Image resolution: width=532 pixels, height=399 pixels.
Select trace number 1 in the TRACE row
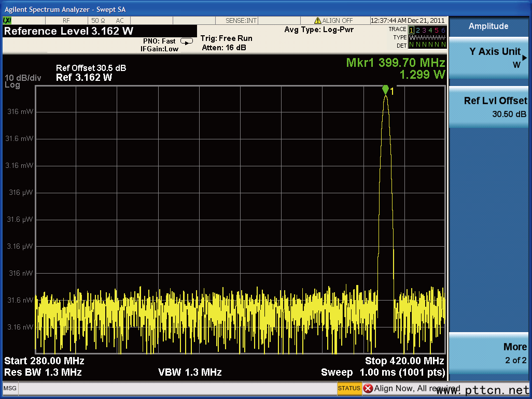(412, 30)
